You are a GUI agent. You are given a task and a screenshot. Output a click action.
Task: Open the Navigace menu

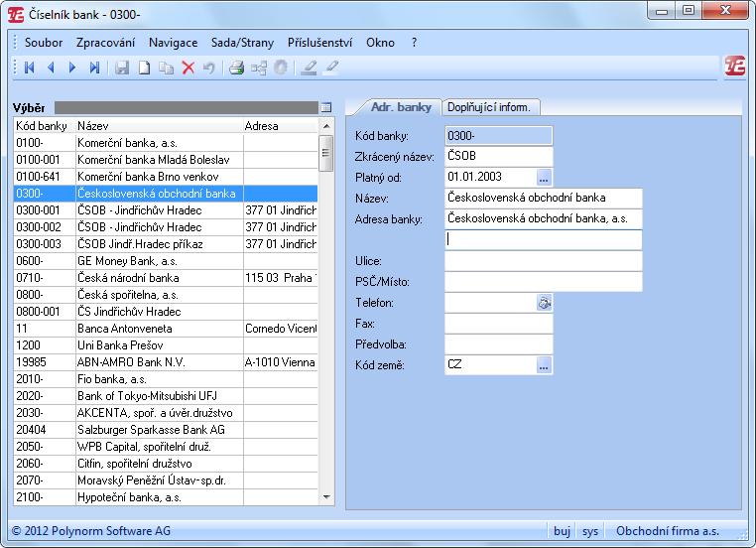click(x=173, y=43)
